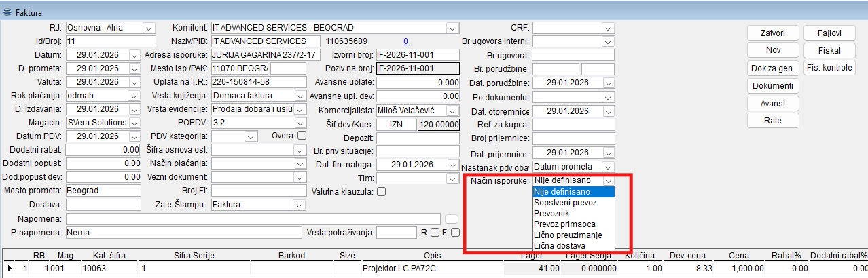868x278 pixels.
Task: Toggle the Overa checkbox
Action: point(302,136)
